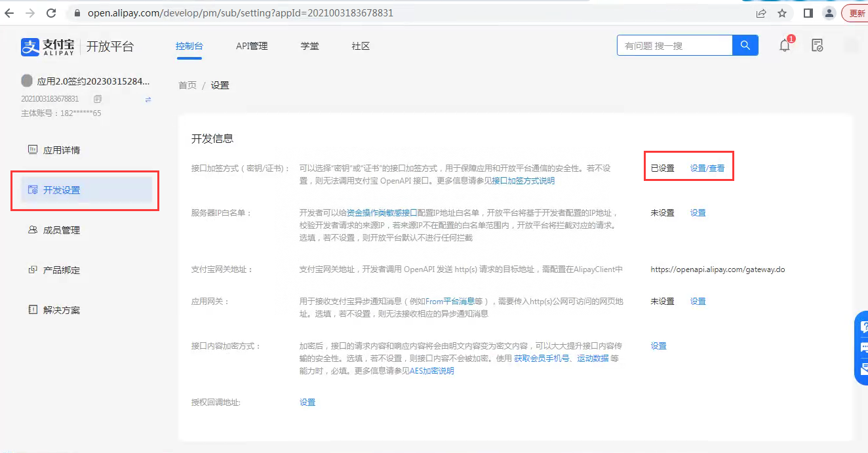Click the document checkmark icon in header
The width and height of the screenshot is (868, 453).
[818, 45]
